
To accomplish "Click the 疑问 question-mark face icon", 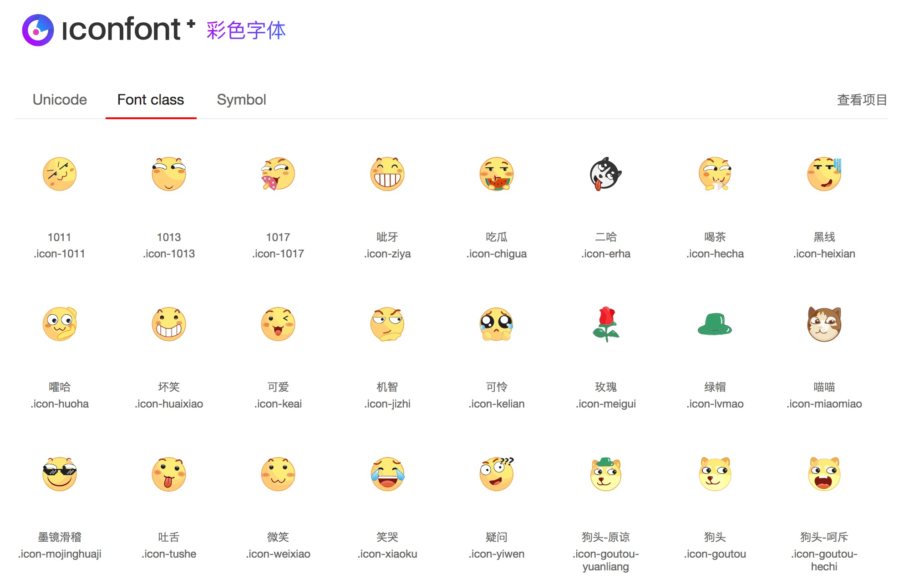I will coord(497,474).
